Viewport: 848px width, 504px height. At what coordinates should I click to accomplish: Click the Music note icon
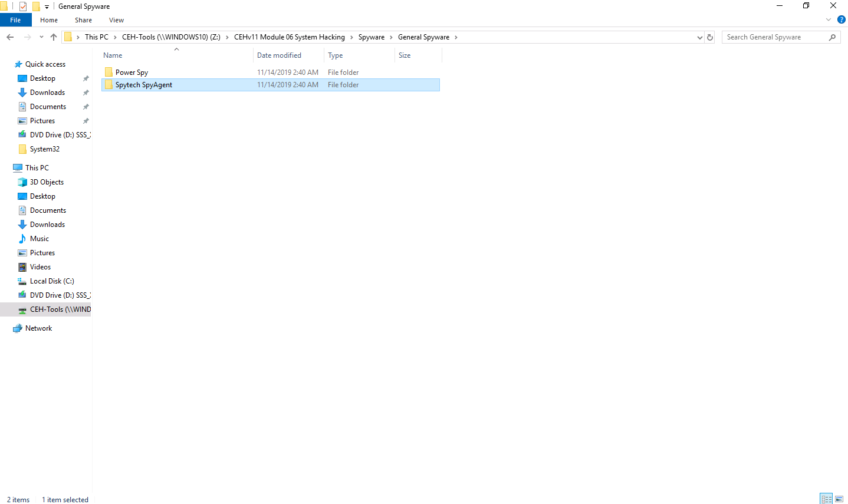(22, 239)
